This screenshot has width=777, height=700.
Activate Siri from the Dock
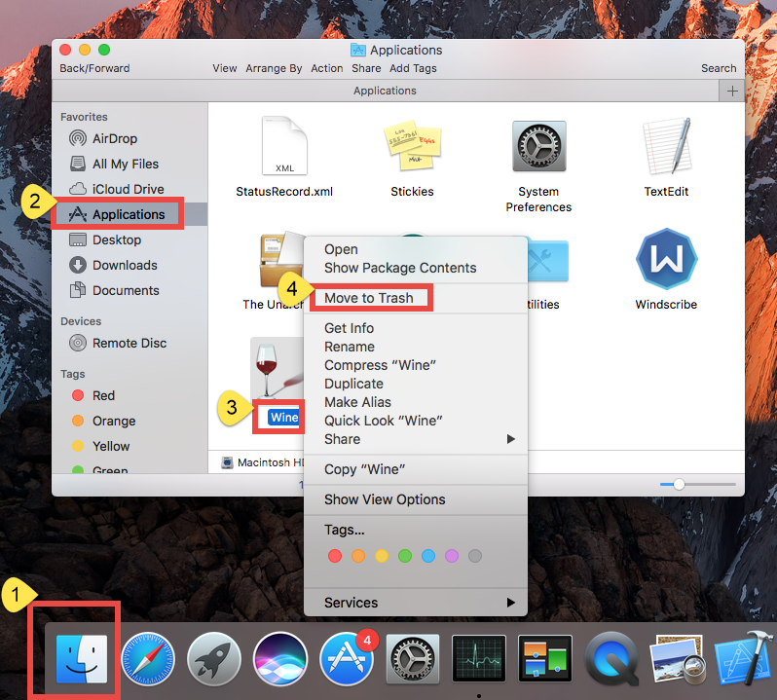tap(280, 659)
